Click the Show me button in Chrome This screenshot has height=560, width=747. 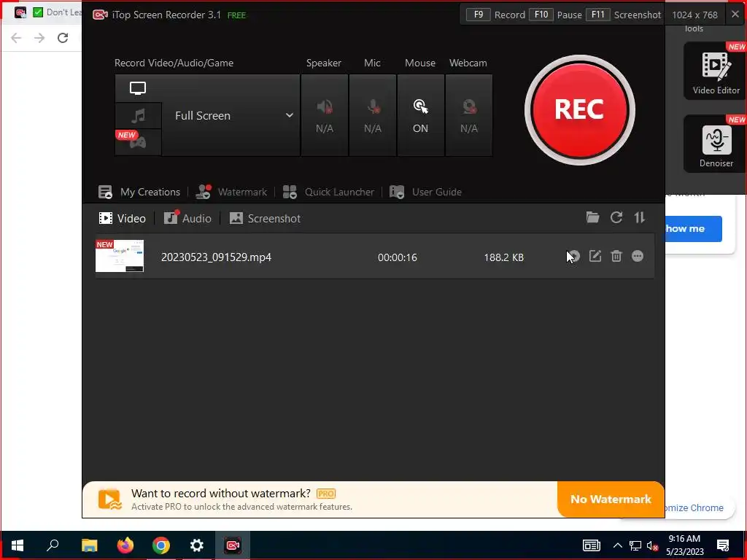(693, 228)
